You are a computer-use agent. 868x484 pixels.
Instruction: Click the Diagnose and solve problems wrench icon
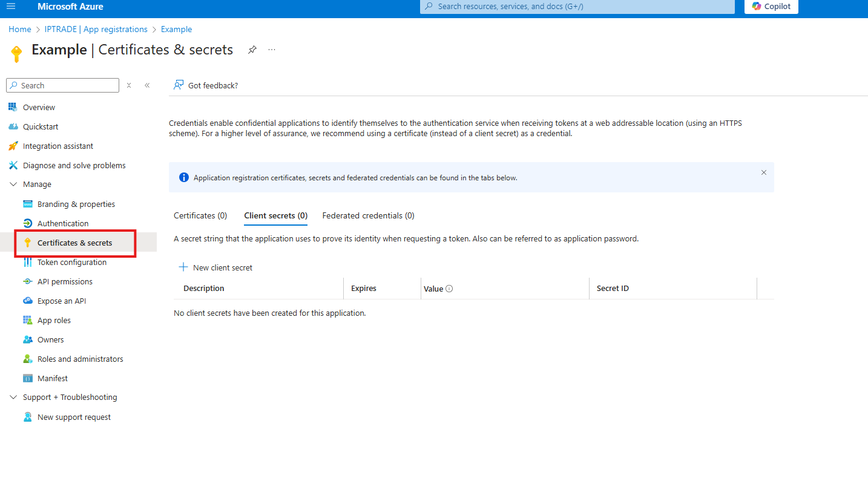(x=13, y=165)
